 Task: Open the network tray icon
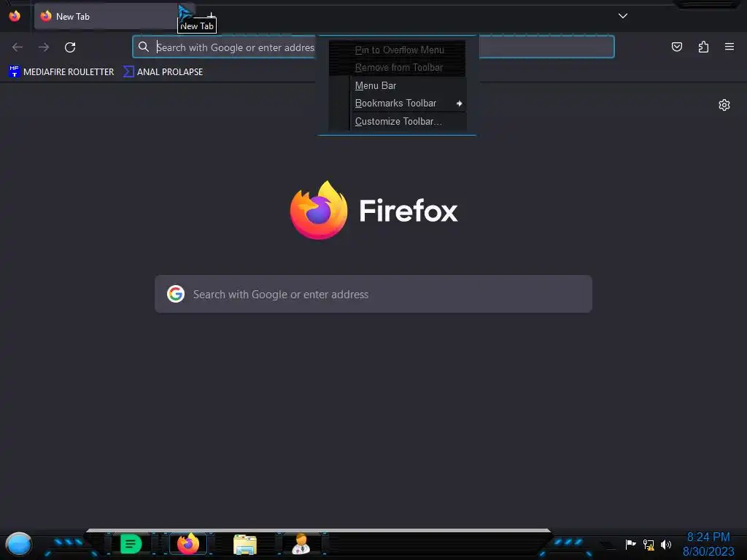[x=649, y=544]
